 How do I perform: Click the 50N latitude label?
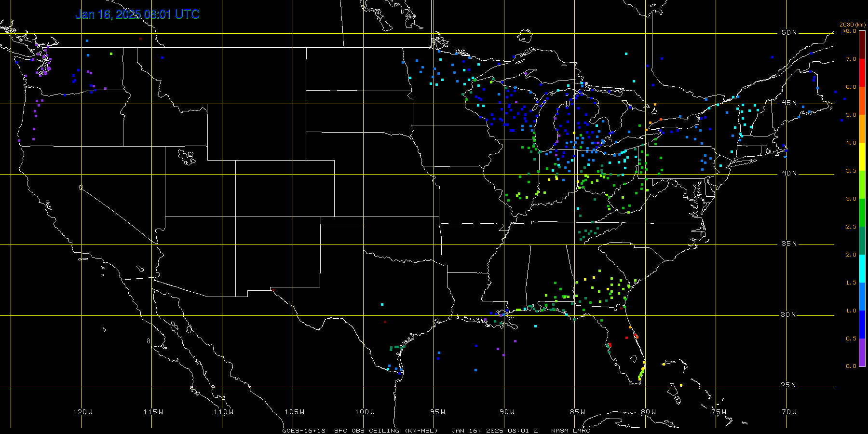click(789, 32)
